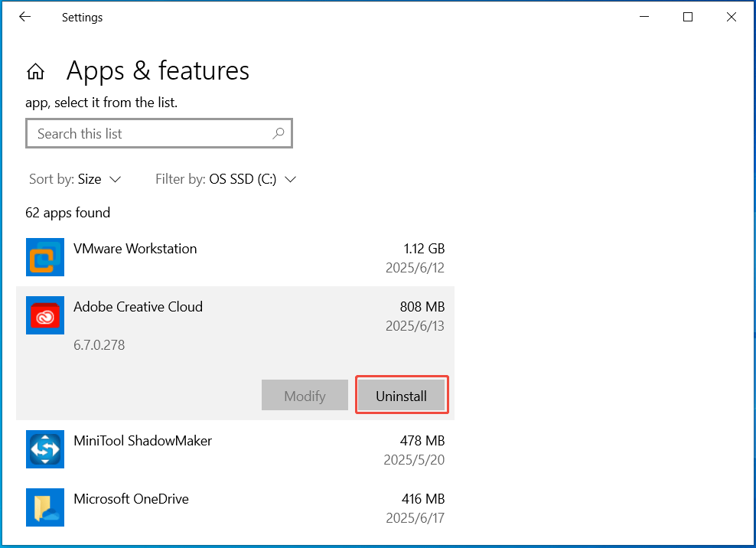Image resolution: width=756 pixels, height=548 pixels.
Task: Open Settings home via house icon
Action: coord(35,71)
